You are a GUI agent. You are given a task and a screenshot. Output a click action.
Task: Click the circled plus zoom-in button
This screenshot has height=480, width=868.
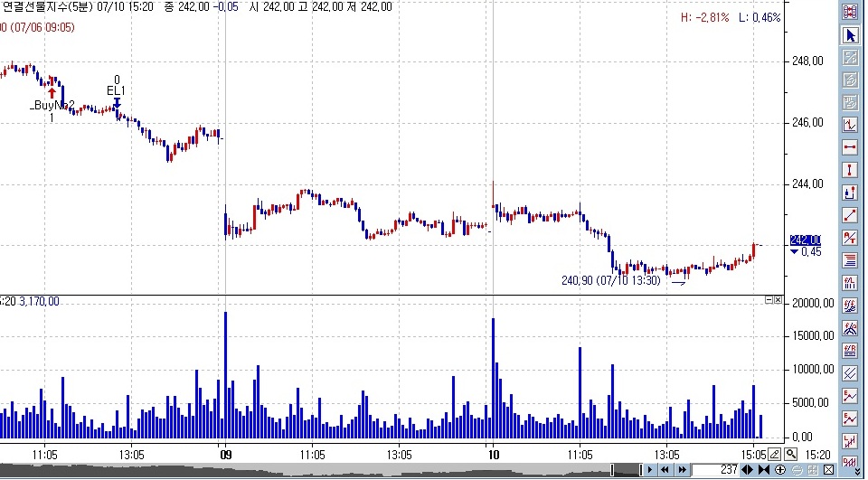click(x=779, y=470)
